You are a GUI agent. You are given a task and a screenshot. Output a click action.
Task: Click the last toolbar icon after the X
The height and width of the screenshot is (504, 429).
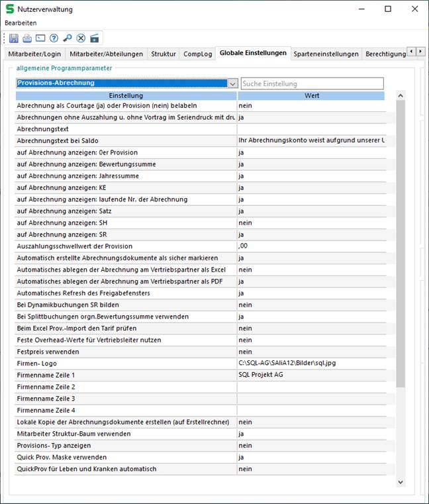point(95,38)
